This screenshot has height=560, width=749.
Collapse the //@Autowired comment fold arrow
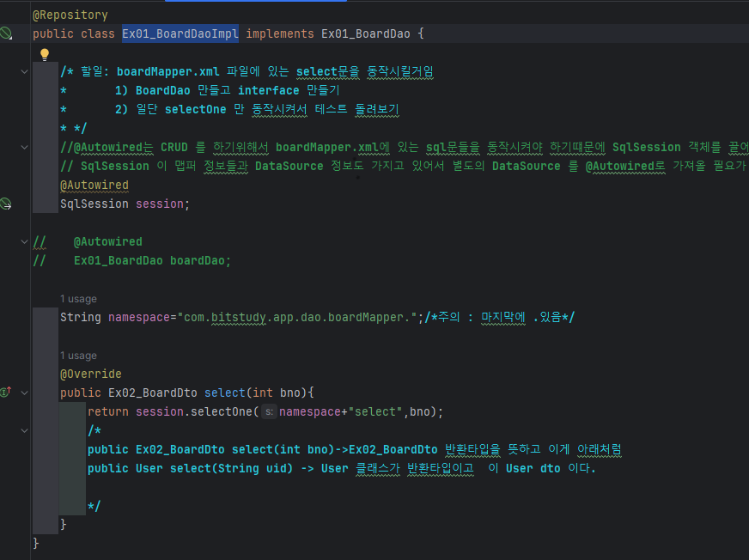coord(24,147)
